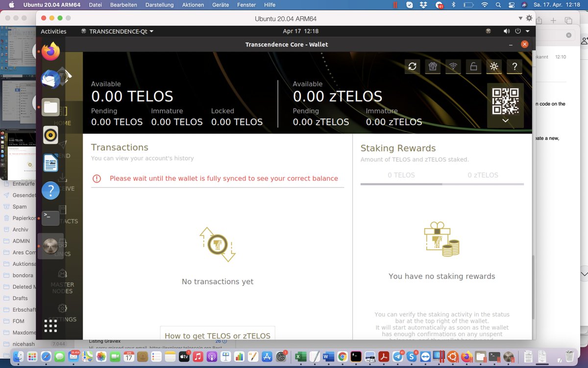Open Ubuntu Help from the dock
The width and height of the screenshot is (588, 368).
[x=50, y=190]
